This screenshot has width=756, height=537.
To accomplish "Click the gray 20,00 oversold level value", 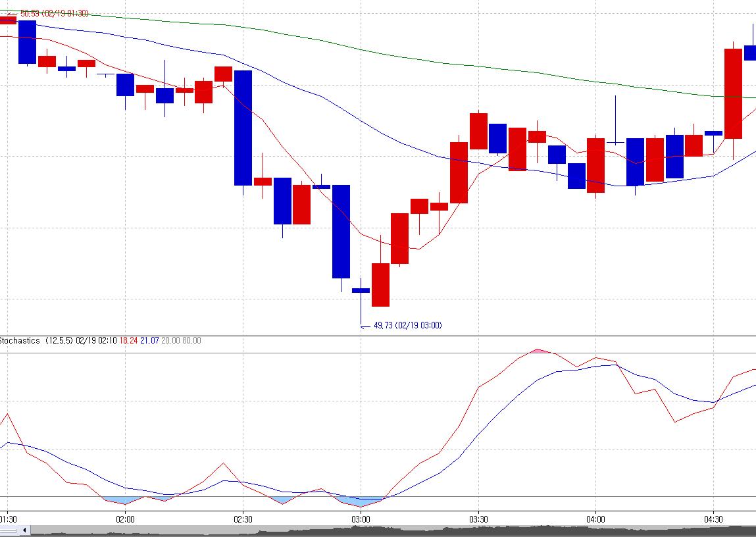I will (170, 341).
